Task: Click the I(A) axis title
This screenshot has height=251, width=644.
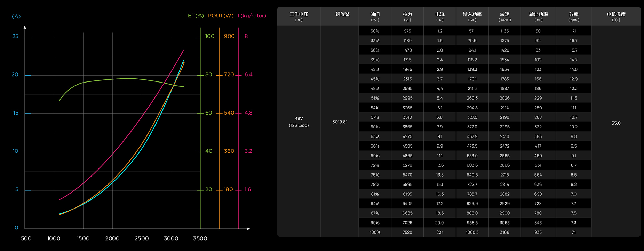Action: 16,16
